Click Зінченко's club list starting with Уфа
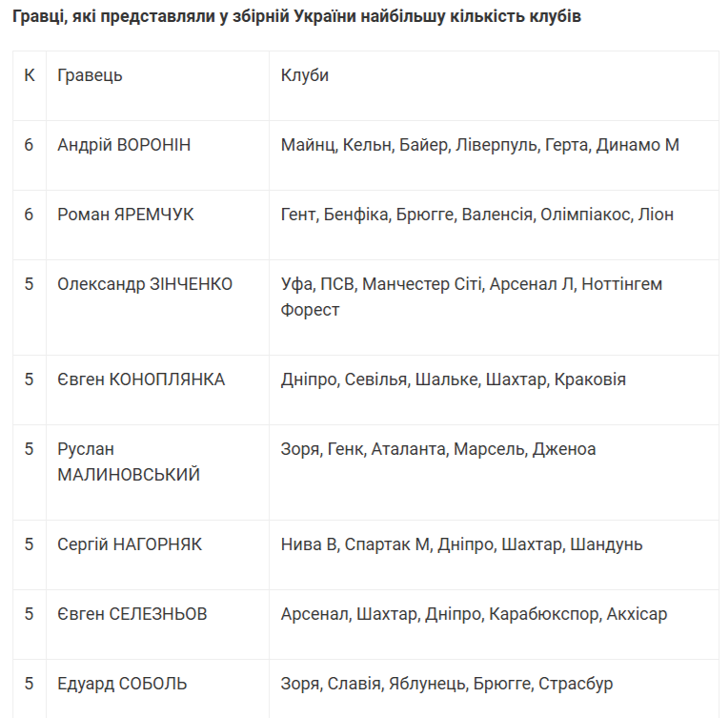 (x=472, y=297)
